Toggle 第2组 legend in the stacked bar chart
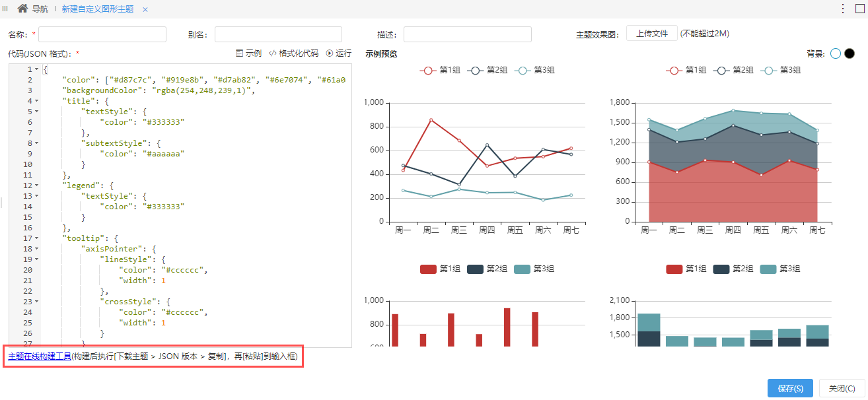868x400 pixels. pyautogui.click(x=733, y=269)
